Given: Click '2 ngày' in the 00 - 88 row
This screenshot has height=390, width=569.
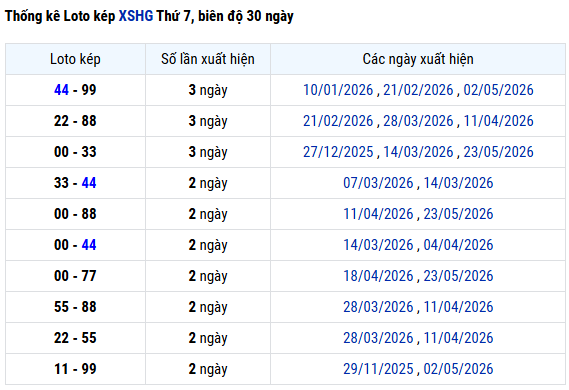Looking at the screenshot, I should (208, 214).
